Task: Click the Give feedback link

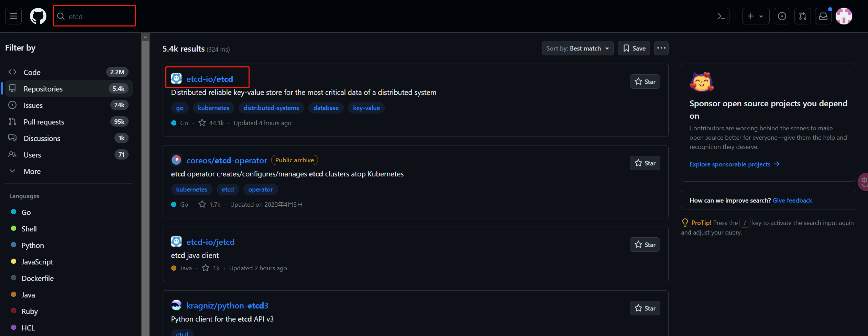Action: pos(792,200)
